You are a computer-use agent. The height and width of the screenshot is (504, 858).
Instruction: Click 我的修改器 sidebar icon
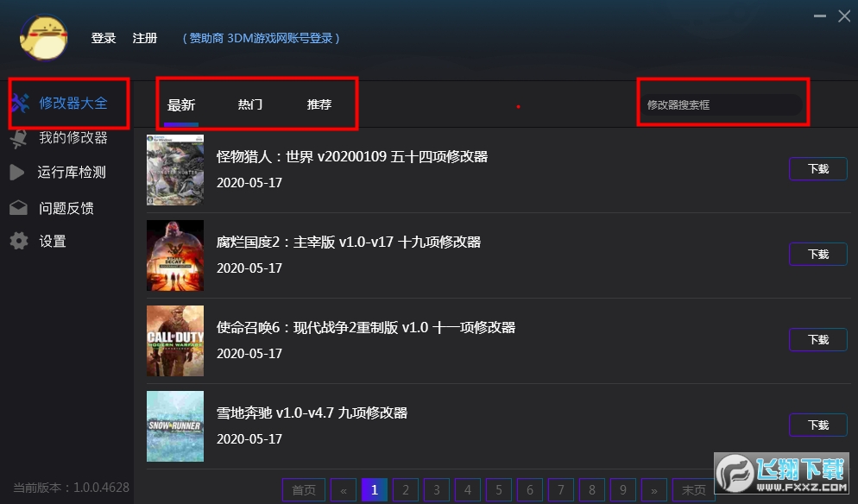[19, 138]
